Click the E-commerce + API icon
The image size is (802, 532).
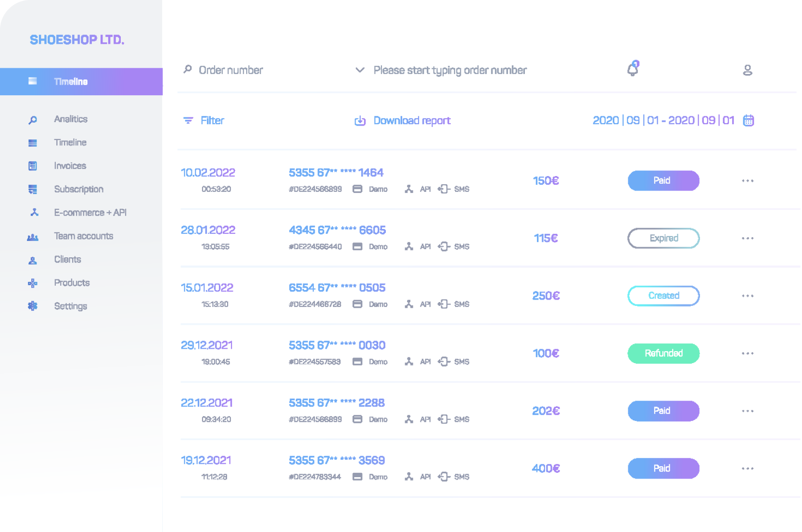[x=33, y=212]
